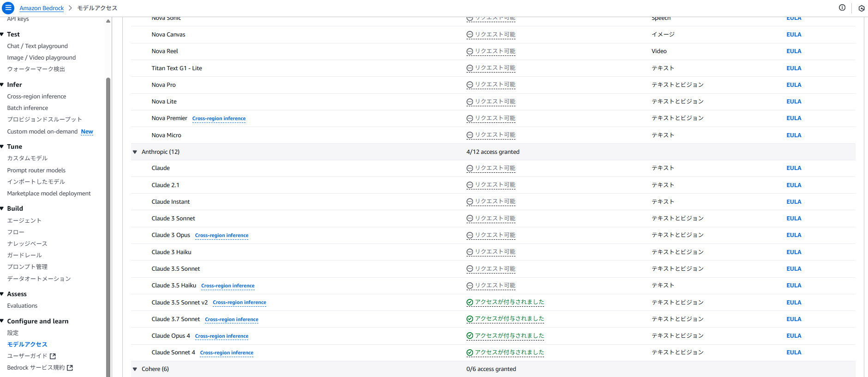Open the hexagon settings icon top right
This screenshot has height=377, width=868.
(x=862, y=8)
